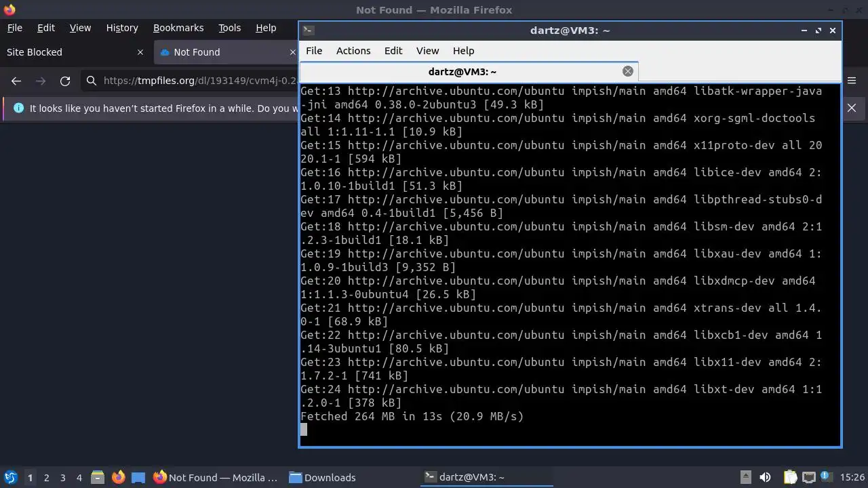This screenshot has height=488, width=868.
Task: Open the network connection tray icon
Action: coord(808,477)
